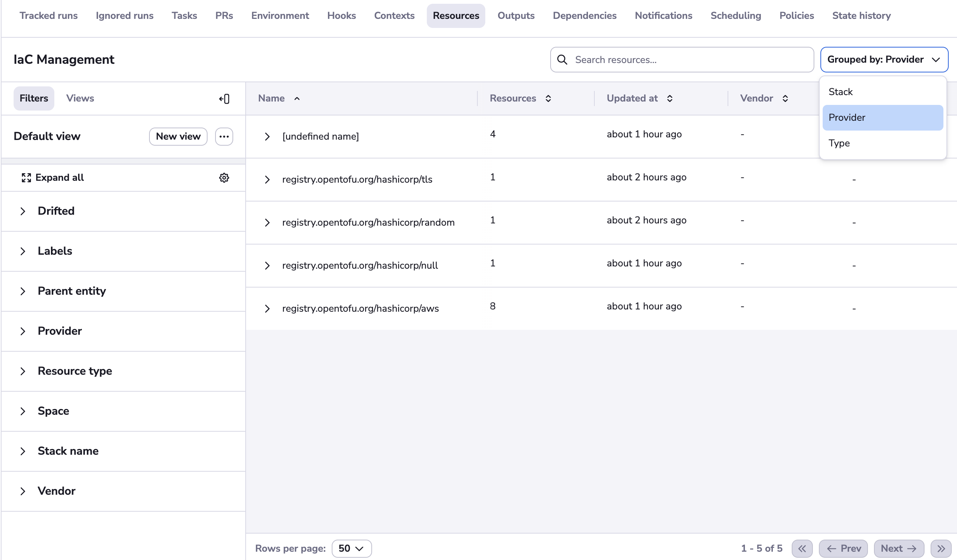Screen dimensions: 957x560
Task: Open Rows per page dropdown
Action: [x=351, y=549]
